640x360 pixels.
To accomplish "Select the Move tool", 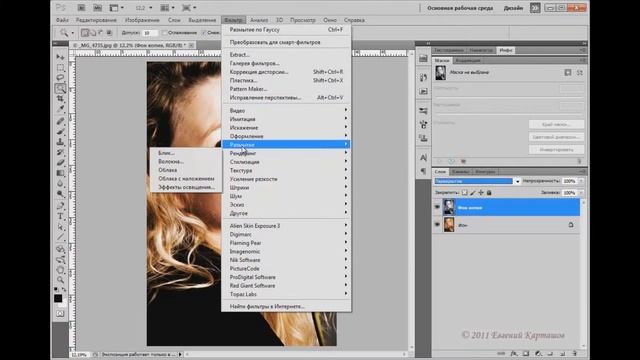I will click(60, 57).
